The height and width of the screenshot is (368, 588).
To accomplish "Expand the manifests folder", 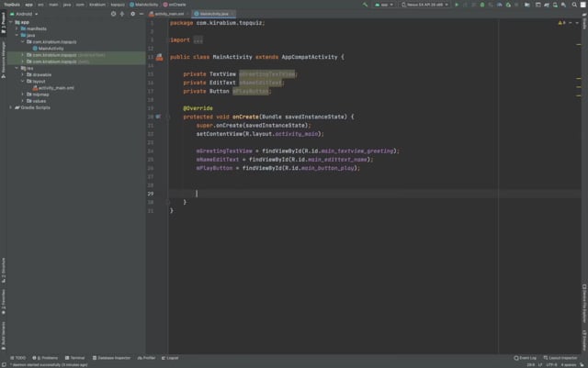I will (x=17, y=28).
